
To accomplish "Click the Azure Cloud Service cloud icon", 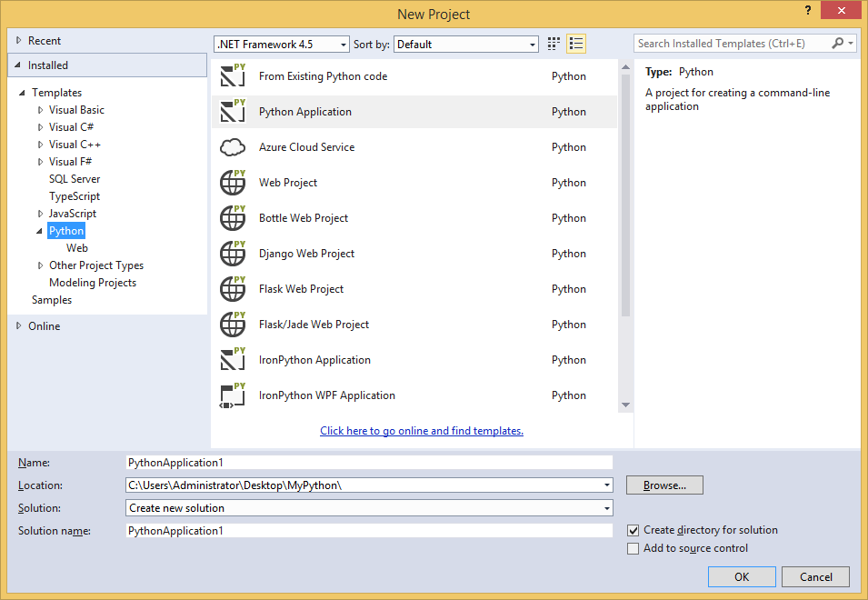I will click(233, 147).
